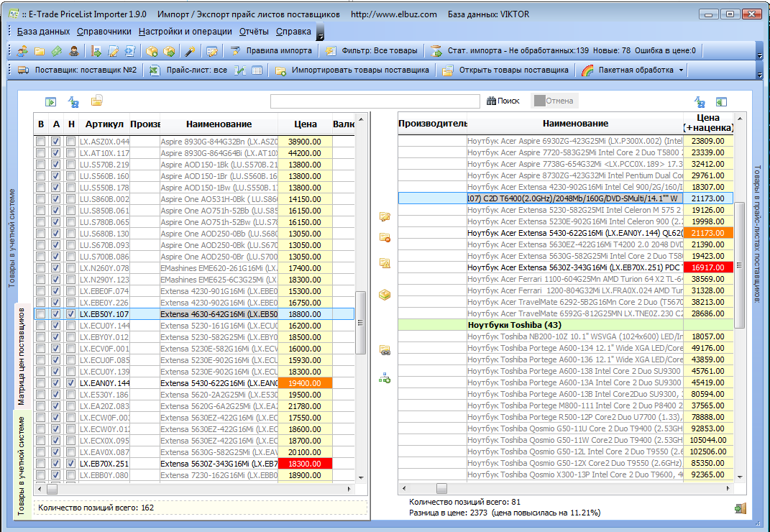Click the column mapping icon after Прайс-лист
The width and height of the screenshot is (770, 532).
[x=240, y=70]
